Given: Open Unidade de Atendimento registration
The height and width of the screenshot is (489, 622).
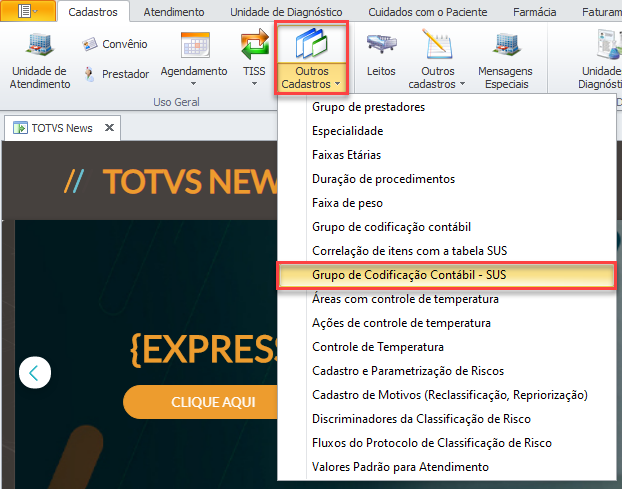Looking at the screenshot, I should pos(40,61).
